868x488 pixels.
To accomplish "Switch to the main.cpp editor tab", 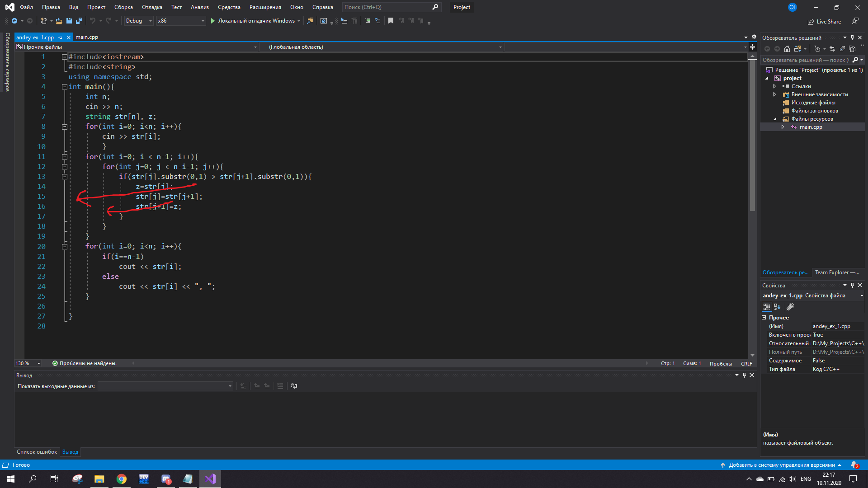I will [x=87, y=37].
